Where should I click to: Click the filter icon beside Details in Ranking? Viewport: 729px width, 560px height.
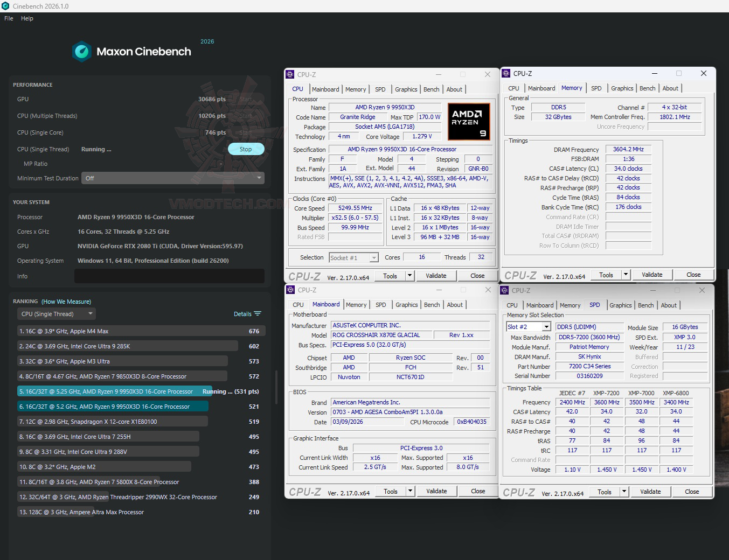tap(258, 314)
